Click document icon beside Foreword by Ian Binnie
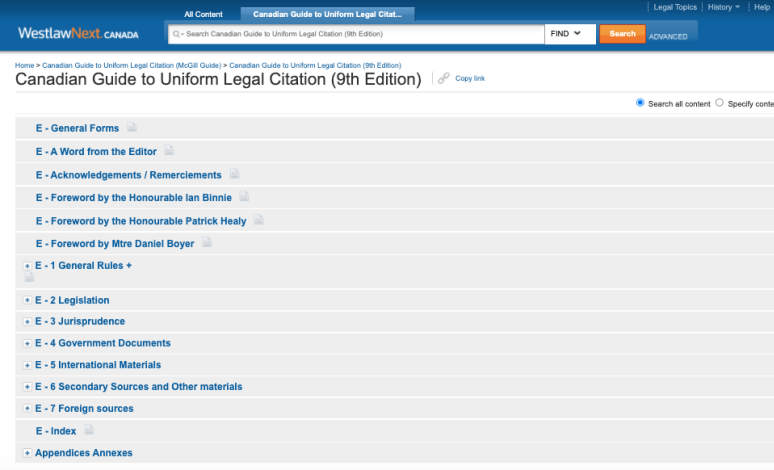 [244, 197]
